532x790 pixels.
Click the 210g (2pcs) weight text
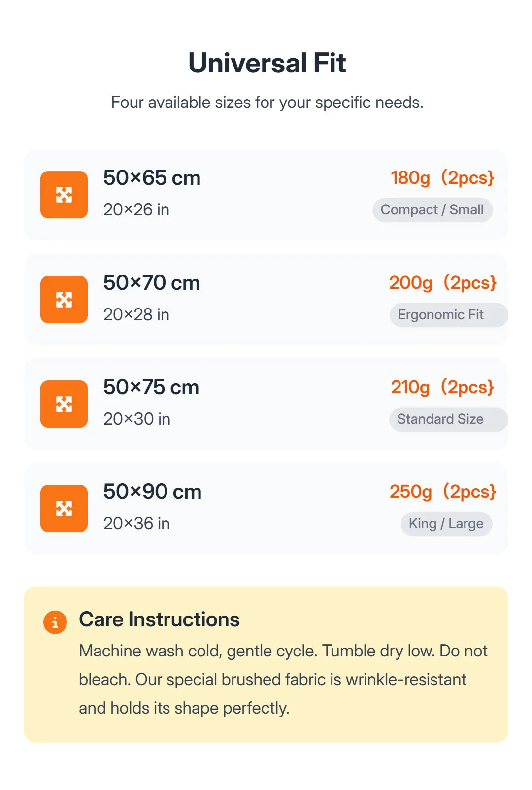[x=442, y=387]
